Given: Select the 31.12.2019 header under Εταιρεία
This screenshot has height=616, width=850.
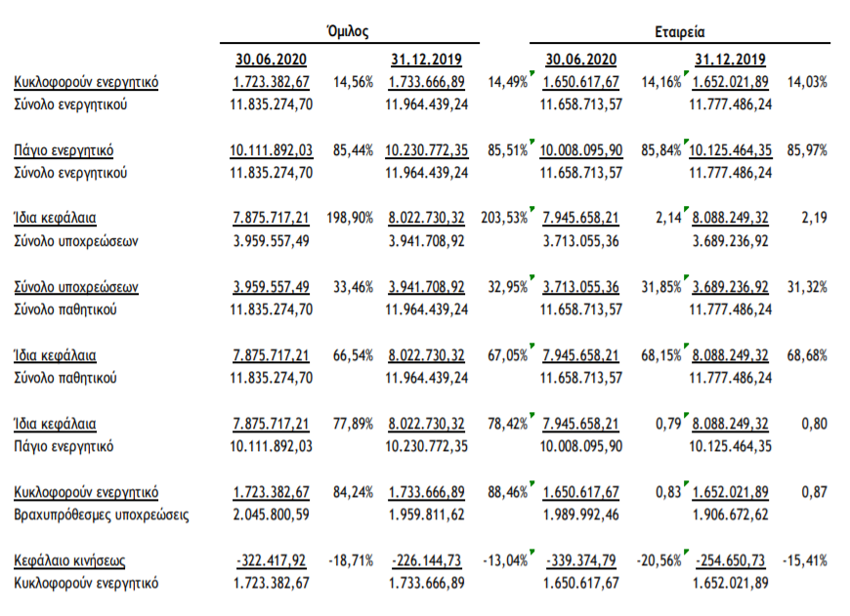Looking at the screenshot, I should pyautogui.click(x=730, y=59).
